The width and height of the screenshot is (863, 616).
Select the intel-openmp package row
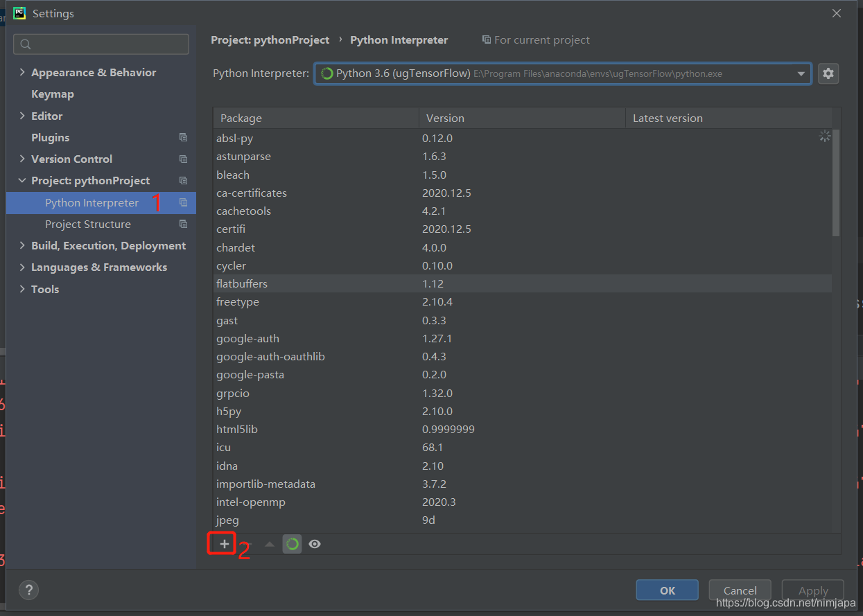(523, 502)
